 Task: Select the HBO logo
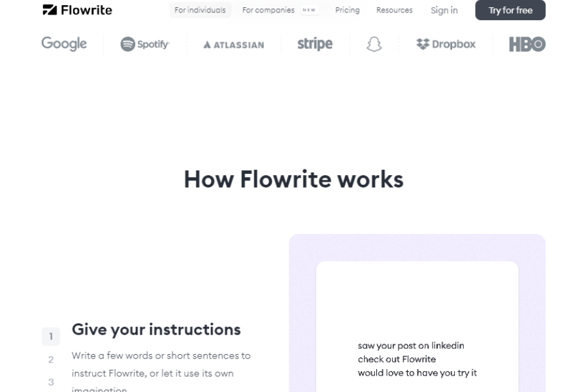[x=527, y=44]
